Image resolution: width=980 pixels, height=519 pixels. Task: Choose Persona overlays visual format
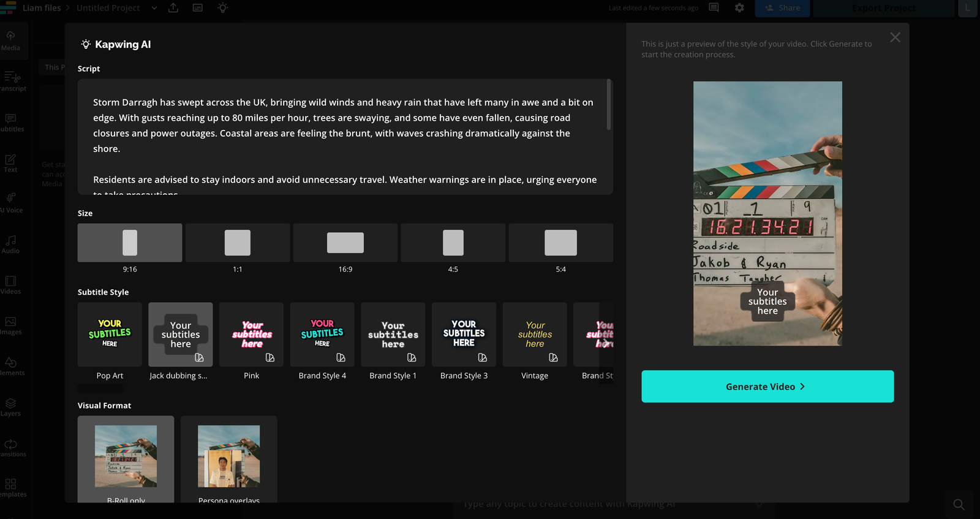[x=229, y=458]
